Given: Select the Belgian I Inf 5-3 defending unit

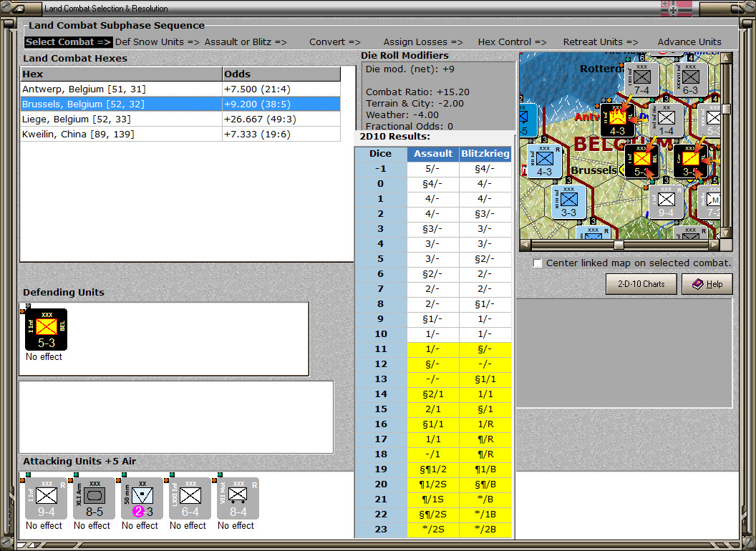Looking at the screenshot, I should [46, 330].
